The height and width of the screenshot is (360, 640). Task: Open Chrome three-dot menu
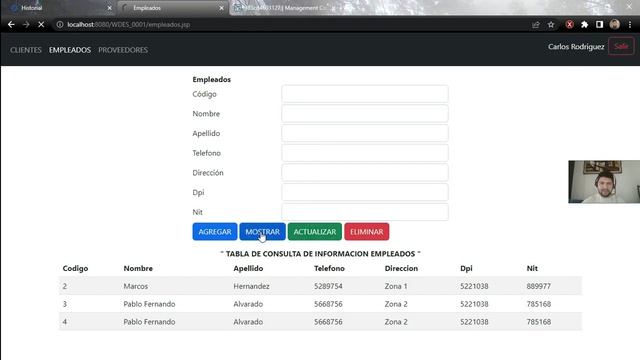(630, 24)
